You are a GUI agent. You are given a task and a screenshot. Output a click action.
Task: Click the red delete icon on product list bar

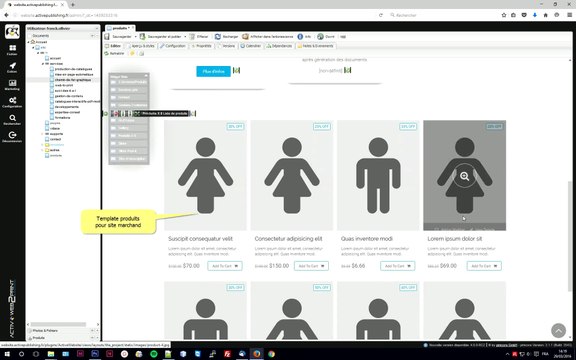coord(115,114)
